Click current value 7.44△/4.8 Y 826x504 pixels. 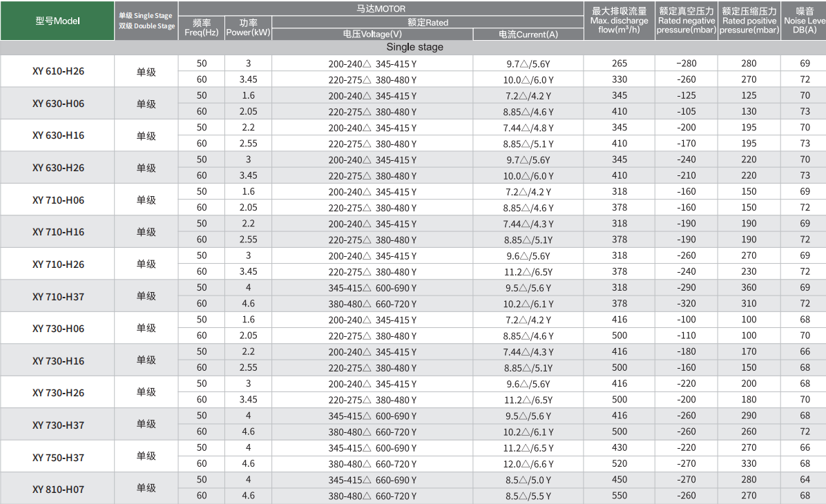pos(528,128)
